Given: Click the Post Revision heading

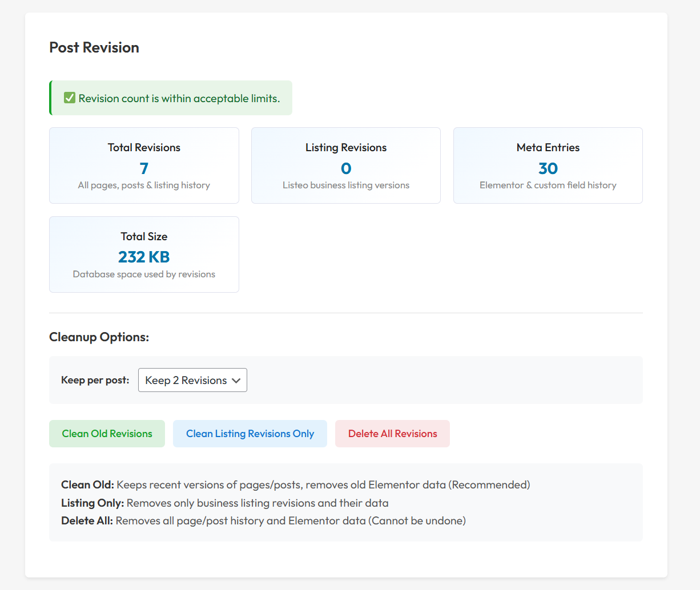Looking at the screenshot, I should point(94,47).
